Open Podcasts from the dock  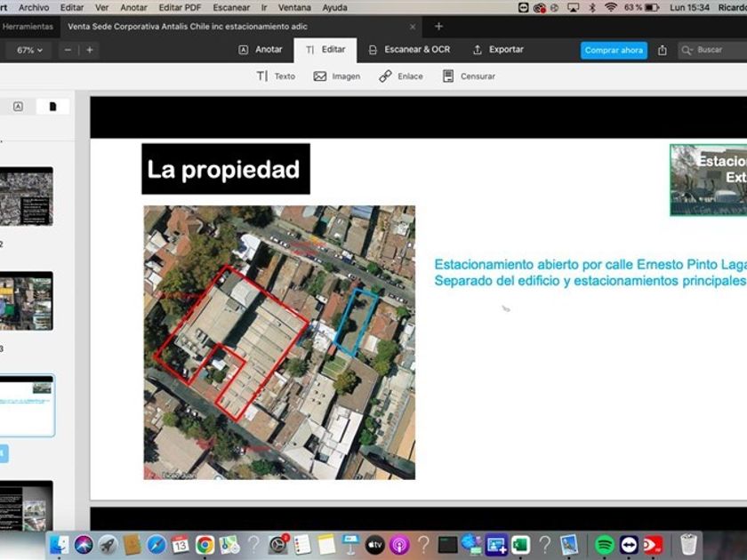click(399, 544)
